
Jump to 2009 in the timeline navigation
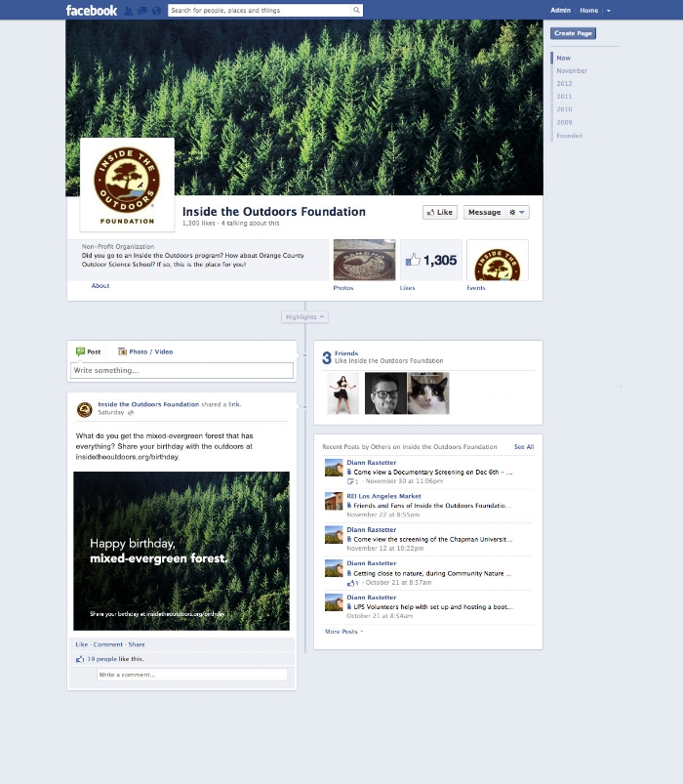coord(564,122)
